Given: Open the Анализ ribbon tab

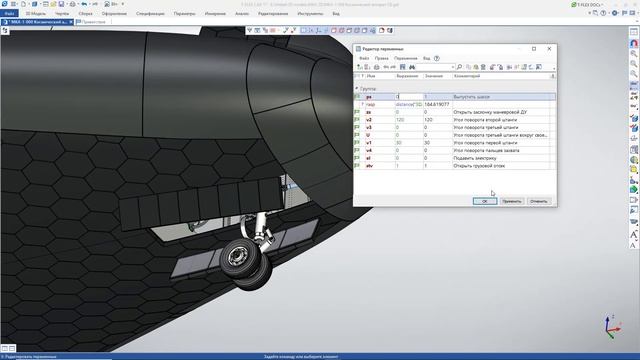Looking at the screenshot, I should (x=242, y=13).
